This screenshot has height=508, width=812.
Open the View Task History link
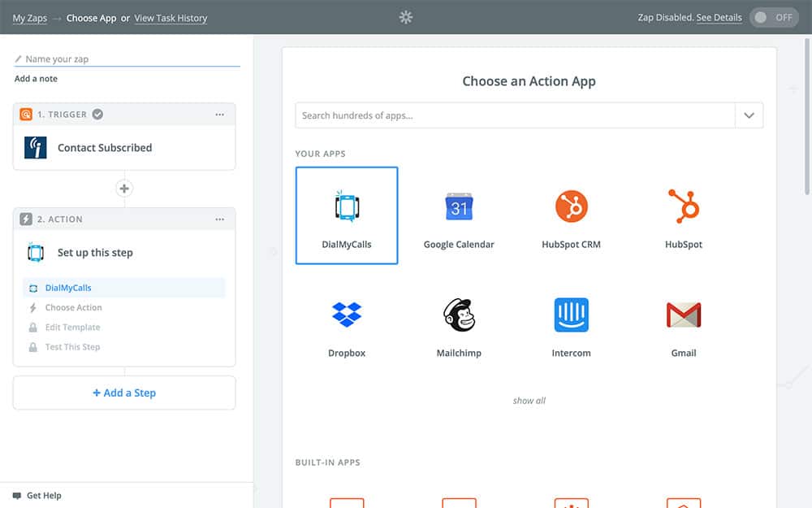point(171,18)
